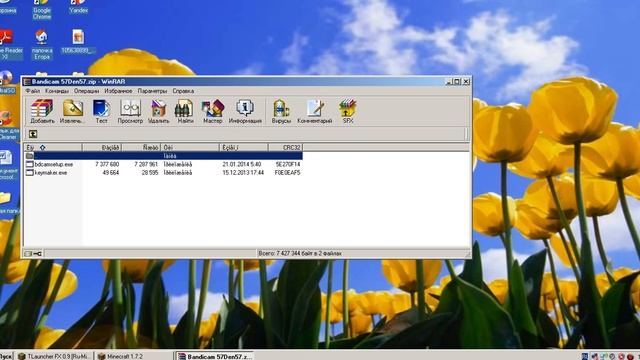This screenshot has height=360, width=640.
Task: Click the Bandicam 57Den57 taskbar button
Action: point(215,356)
